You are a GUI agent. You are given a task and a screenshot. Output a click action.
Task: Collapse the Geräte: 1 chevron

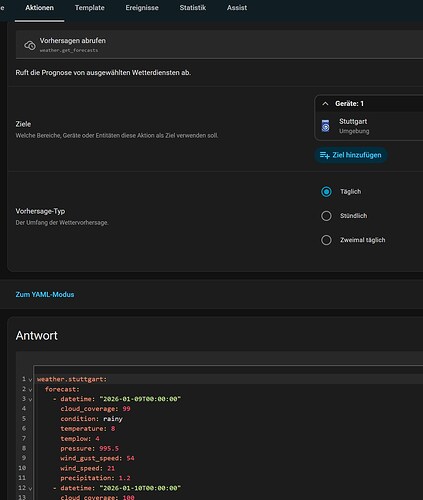pyautogui.click(x=325, y=104)
